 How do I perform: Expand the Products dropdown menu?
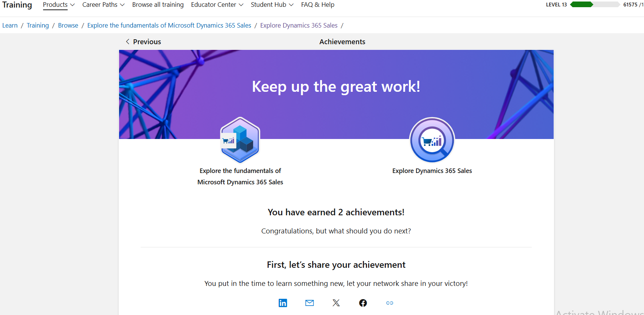click(x=59, y=5)
